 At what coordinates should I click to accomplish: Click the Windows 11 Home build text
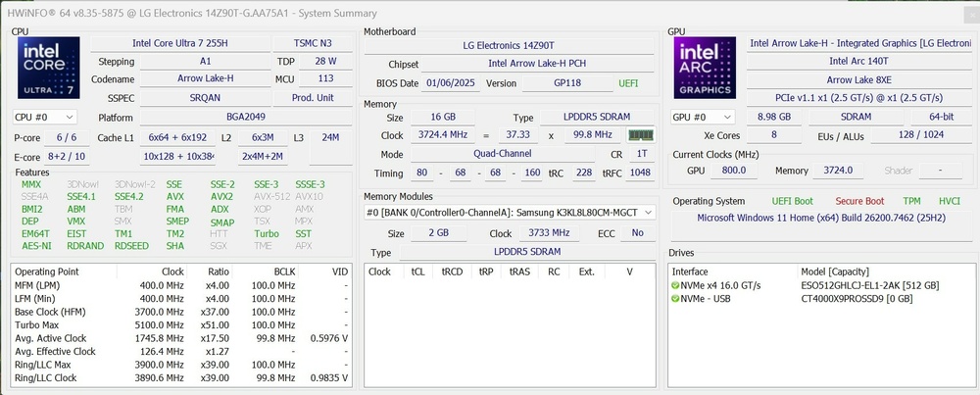[x=821, y=219]
